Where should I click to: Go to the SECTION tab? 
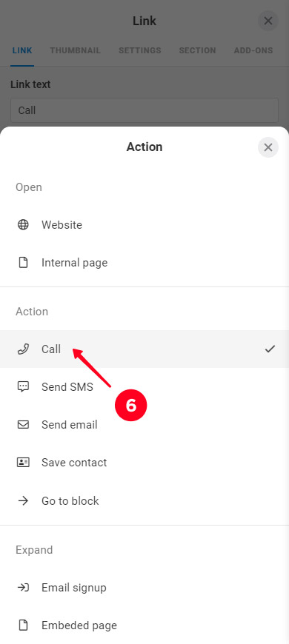pos(197,50)
